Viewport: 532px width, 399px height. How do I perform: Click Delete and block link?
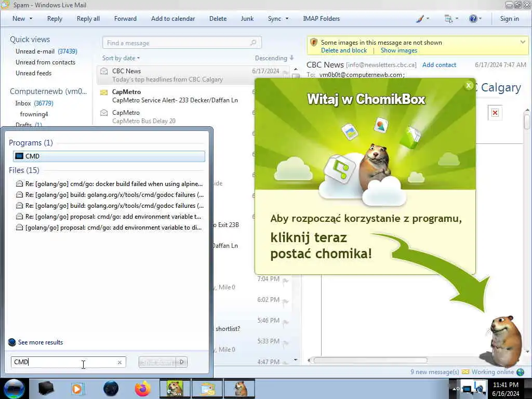click(344, 50)
